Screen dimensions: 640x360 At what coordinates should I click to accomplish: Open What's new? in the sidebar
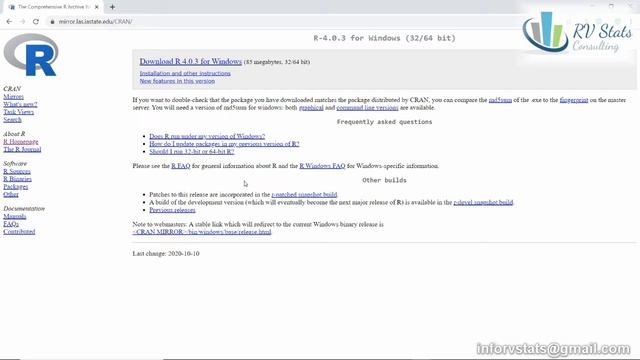[20, 104]
